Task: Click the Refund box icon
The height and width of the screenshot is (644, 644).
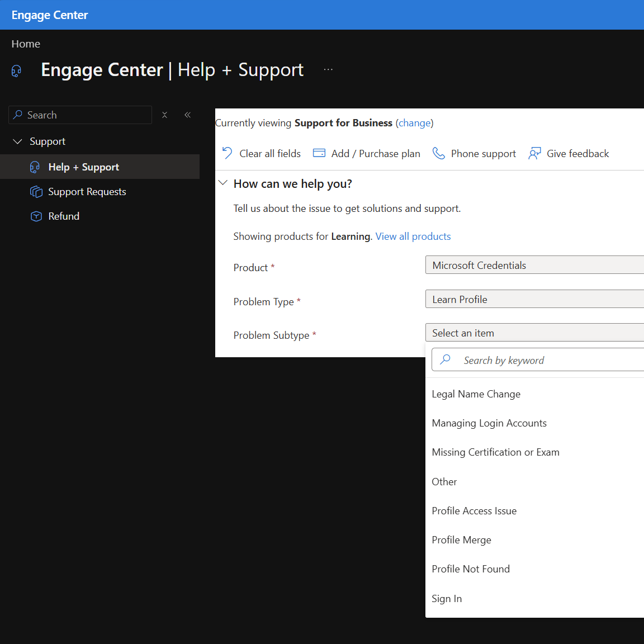Action: pos(36,216)
